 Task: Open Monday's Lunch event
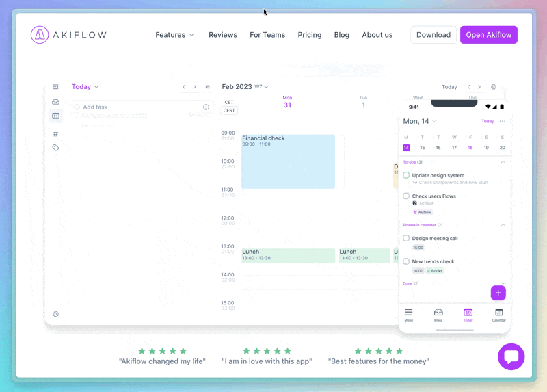click(288, 255)
